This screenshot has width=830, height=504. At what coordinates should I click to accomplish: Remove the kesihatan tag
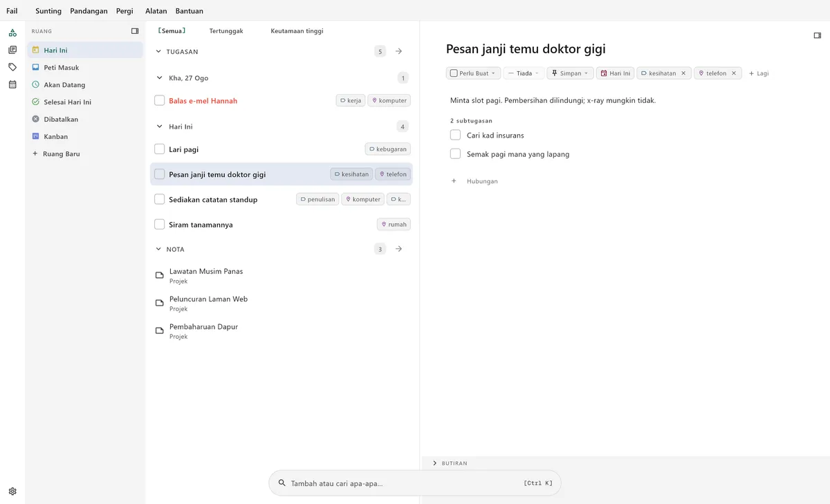tap(683, 73)
